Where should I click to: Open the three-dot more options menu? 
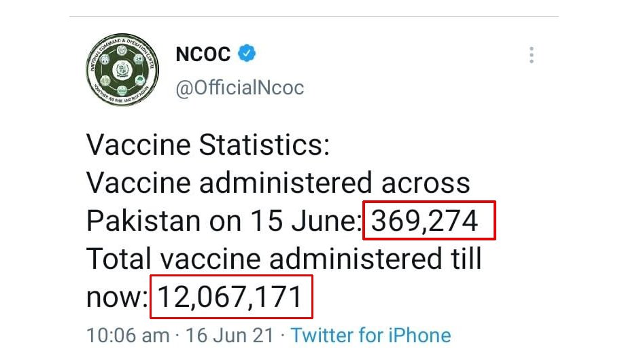pos(532,55)
